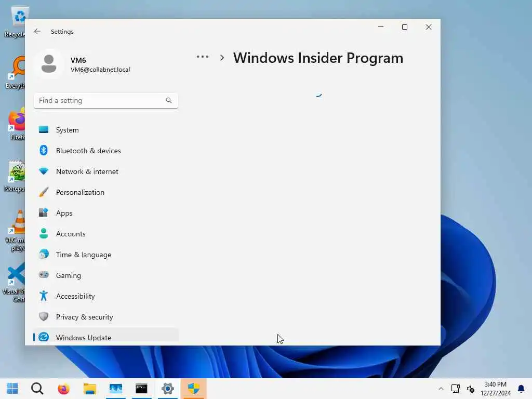Click the VM6 account name
Viewport: 532px width, 399px height.
(x=78, y=60)
